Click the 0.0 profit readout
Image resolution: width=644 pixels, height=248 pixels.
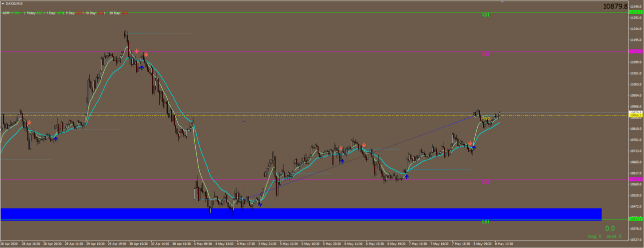click(610, 228)
